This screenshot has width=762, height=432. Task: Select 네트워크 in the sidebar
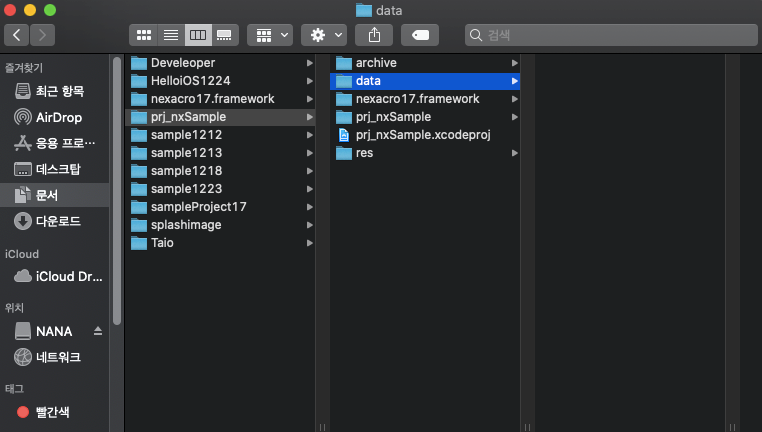58,357
